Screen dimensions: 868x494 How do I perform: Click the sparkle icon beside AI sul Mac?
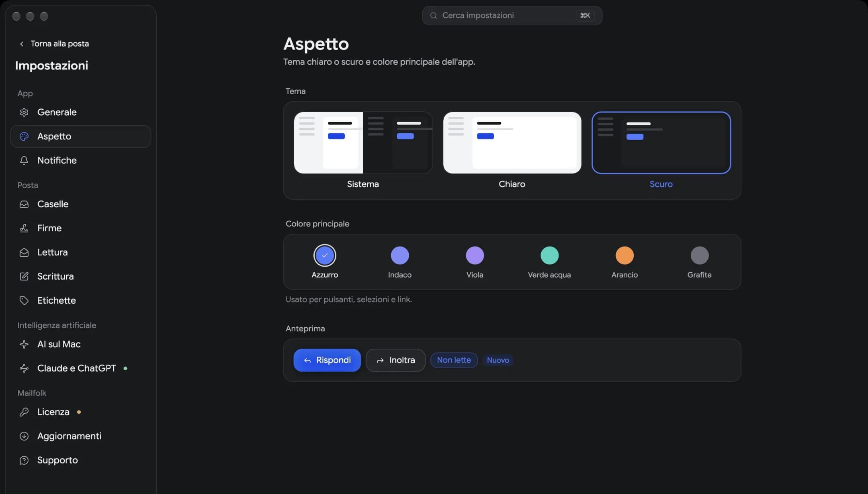point(24,344)
